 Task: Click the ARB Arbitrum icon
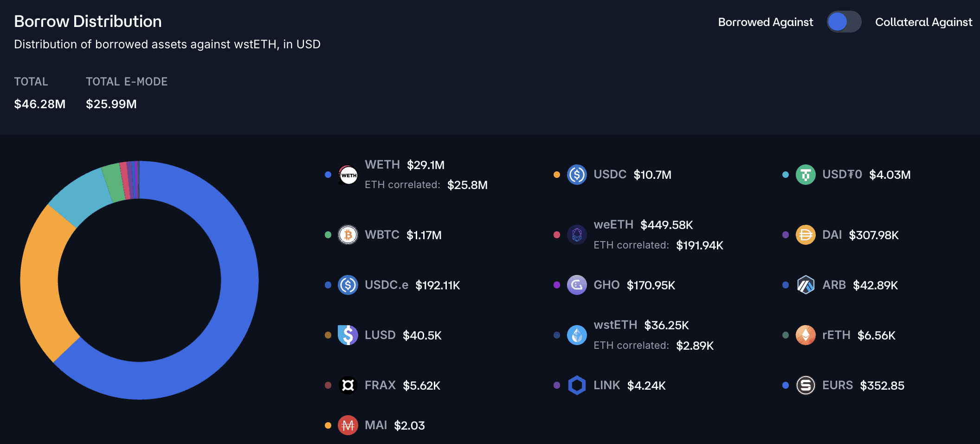coord(806,285)
